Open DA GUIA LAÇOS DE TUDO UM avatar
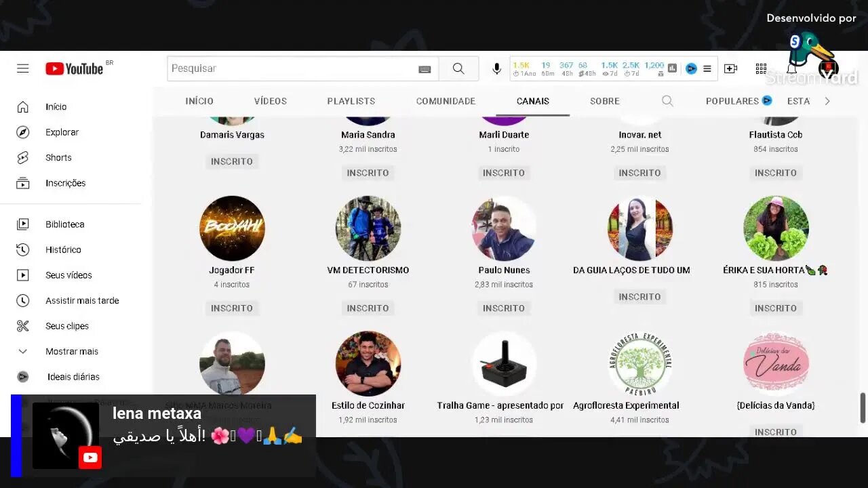 pyautogui.click(x=640, y=228)
